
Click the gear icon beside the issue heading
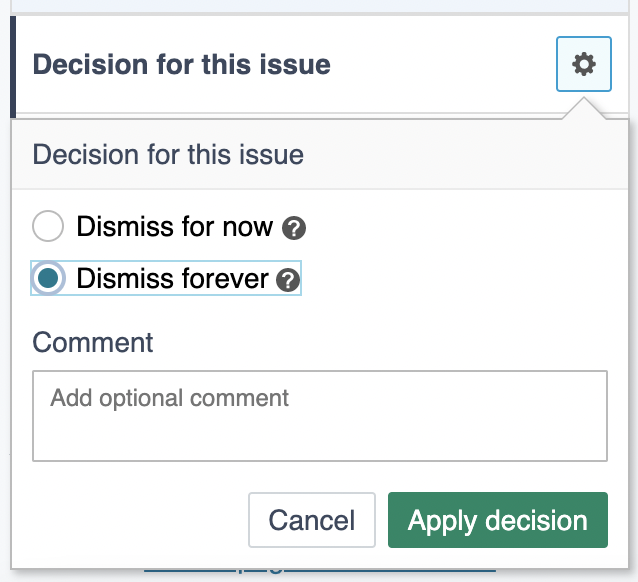point(583,65)
